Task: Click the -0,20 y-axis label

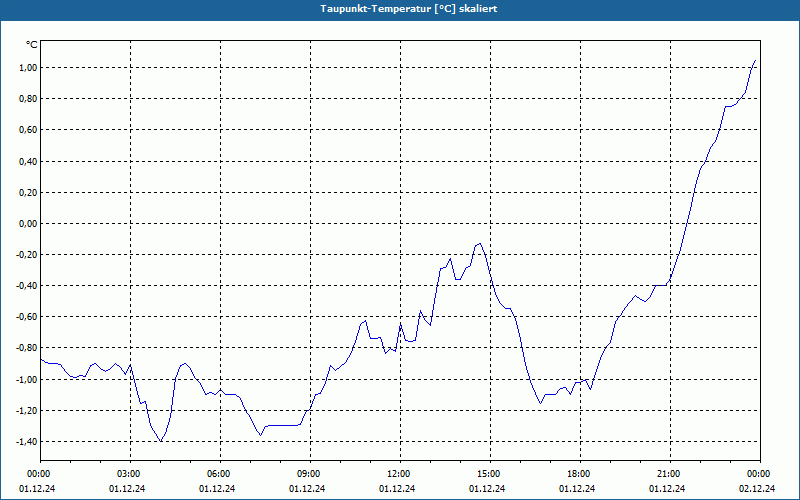Action: pyautogui.click(x=27, y=255)
